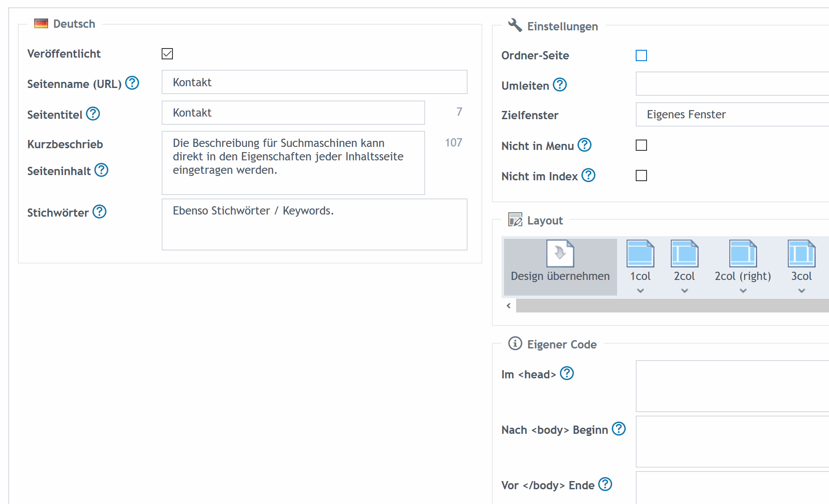Select the 3col layout icon
829x504 pixels.
click(x=802, y=254)
